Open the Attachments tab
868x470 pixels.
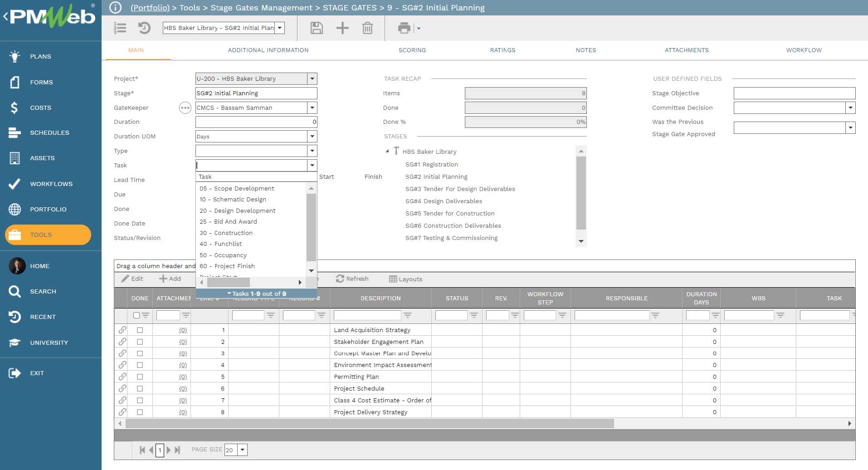click(x=686, y=50)
